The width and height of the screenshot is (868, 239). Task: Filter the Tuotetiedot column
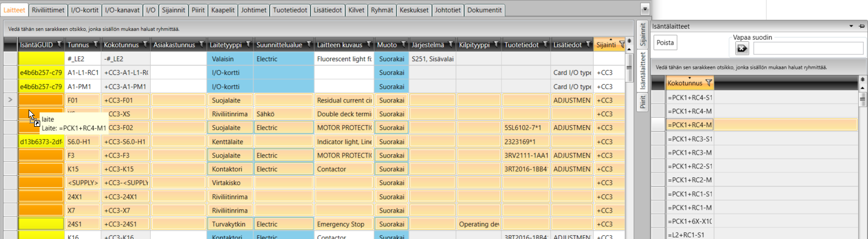545,45
